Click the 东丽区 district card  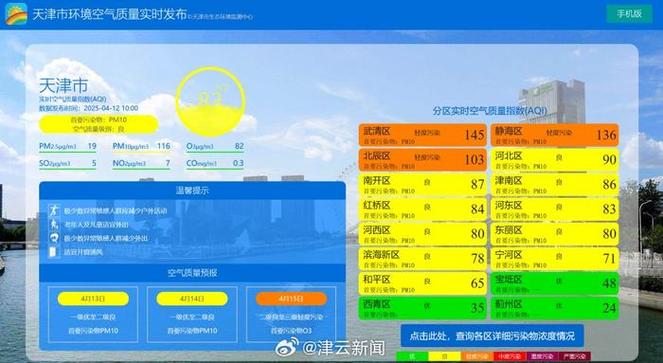click(x=555, y=234)
